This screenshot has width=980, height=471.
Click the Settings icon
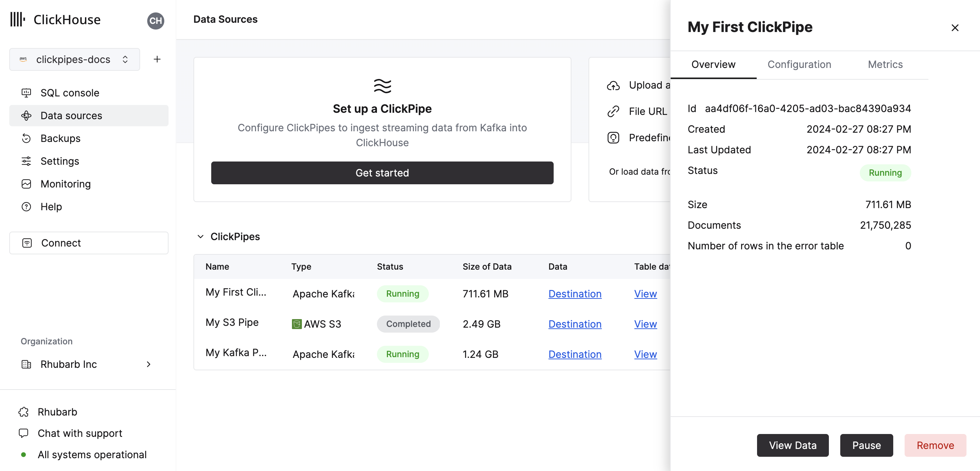26,162
